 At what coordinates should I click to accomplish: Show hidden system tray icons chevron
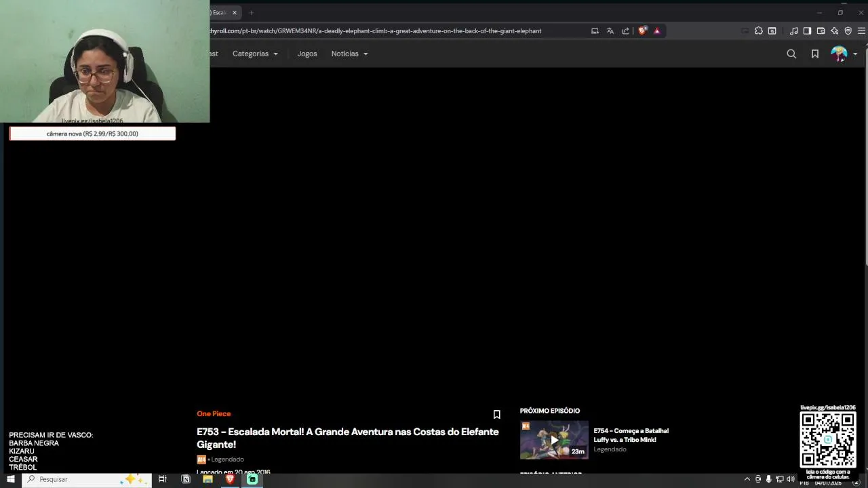click(x=747, y=479)
